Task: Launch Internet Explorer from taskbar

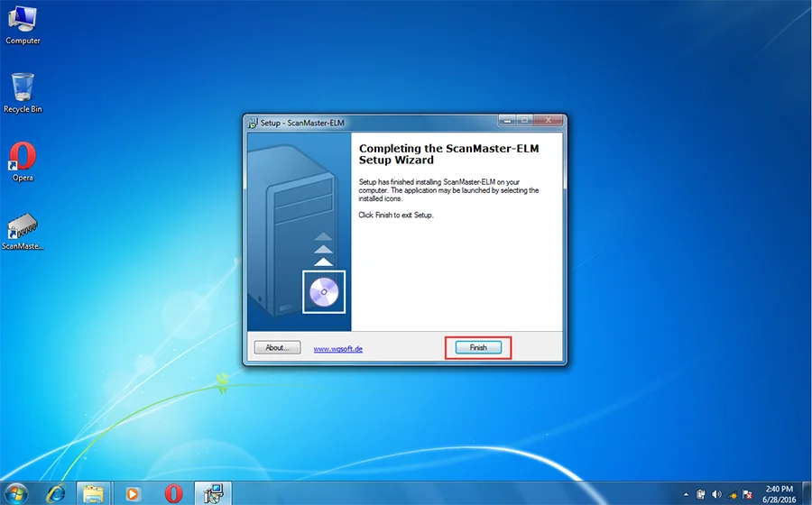Action: (55, 493)
